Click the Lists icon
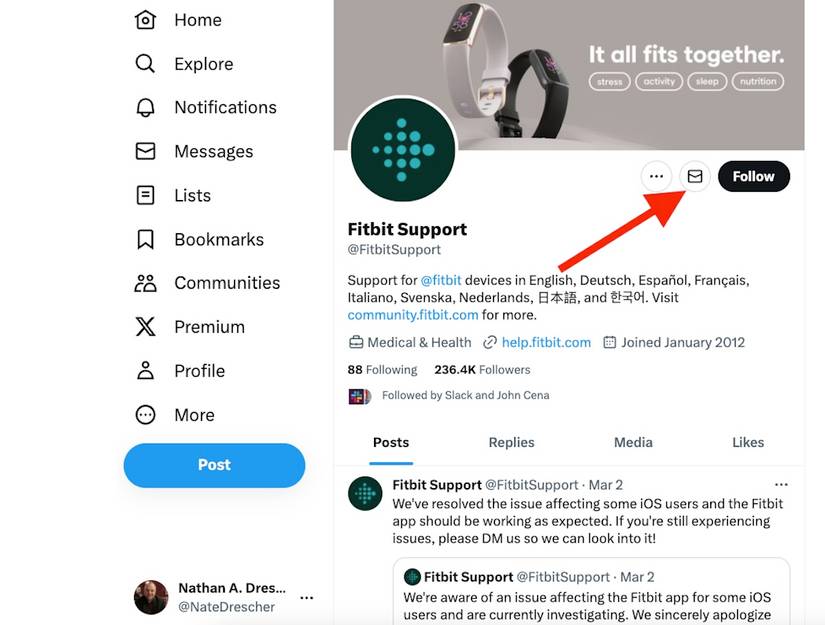The height and width of the screenshot is (625, 825). [145, 196]
